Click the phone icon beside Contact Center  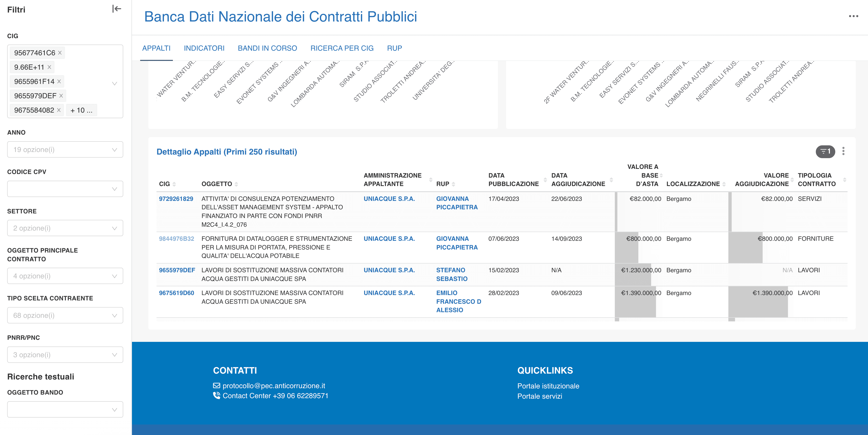pyautogui.click(x=217, y=395)
